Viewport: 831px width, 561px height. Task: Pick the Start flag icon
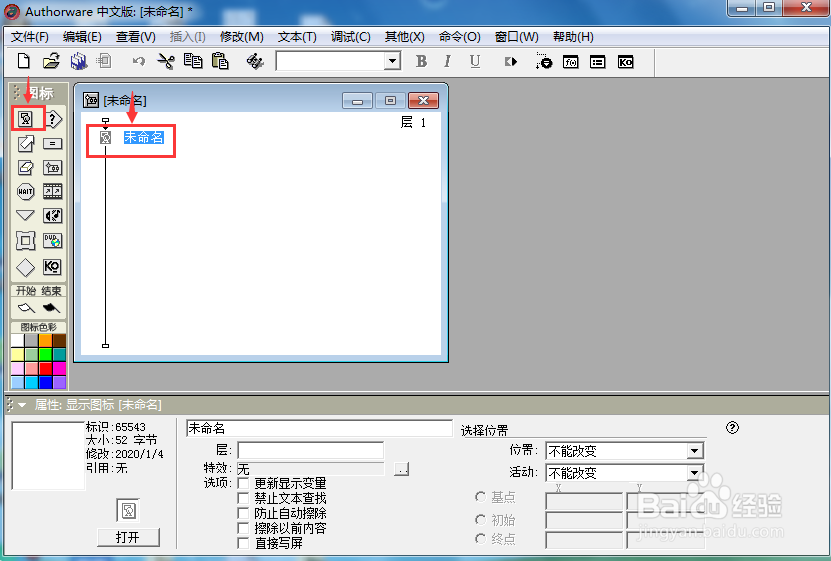pyautogui.click(x=25, y=308)
